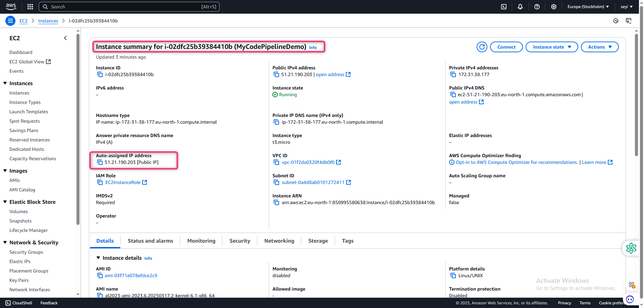
Task: Copy the VPC ID
Action: [x=276, y=162]
